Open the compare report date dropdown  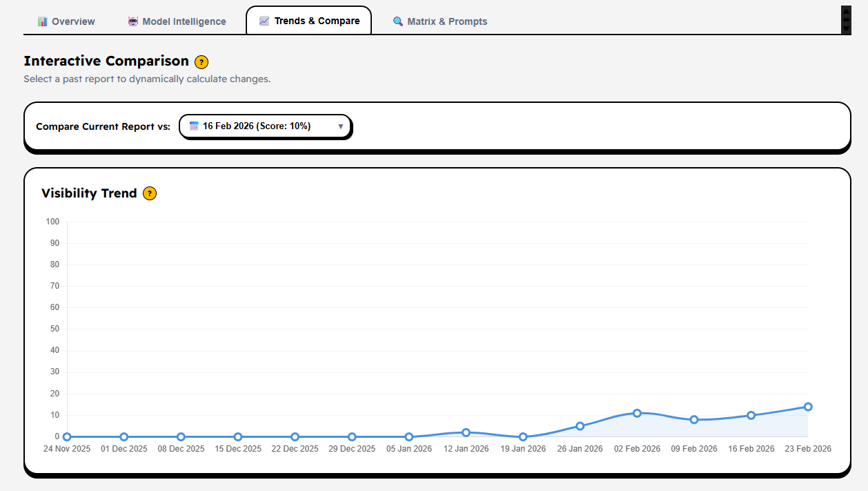tap(266, 126)
